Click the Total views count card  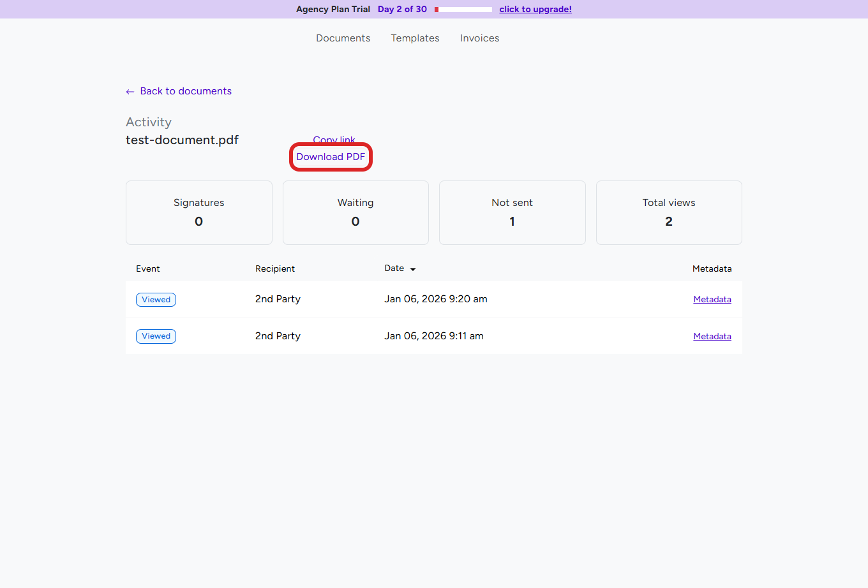click(668, 212)
